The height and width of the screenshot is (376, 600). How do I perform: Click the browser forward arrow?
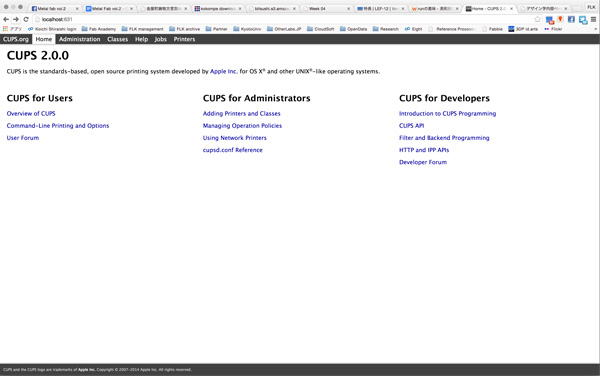pos(16,19)
